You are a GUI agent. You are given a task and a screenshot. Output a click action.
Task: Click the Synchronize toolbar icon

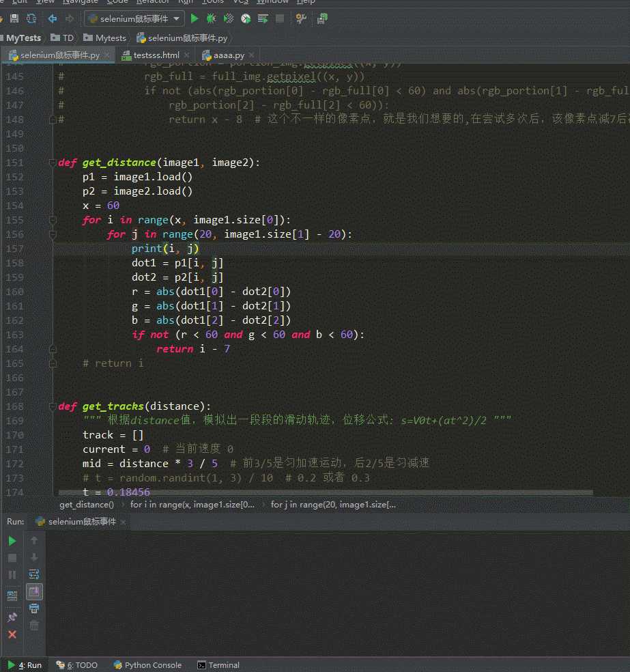tap(31, 18)
